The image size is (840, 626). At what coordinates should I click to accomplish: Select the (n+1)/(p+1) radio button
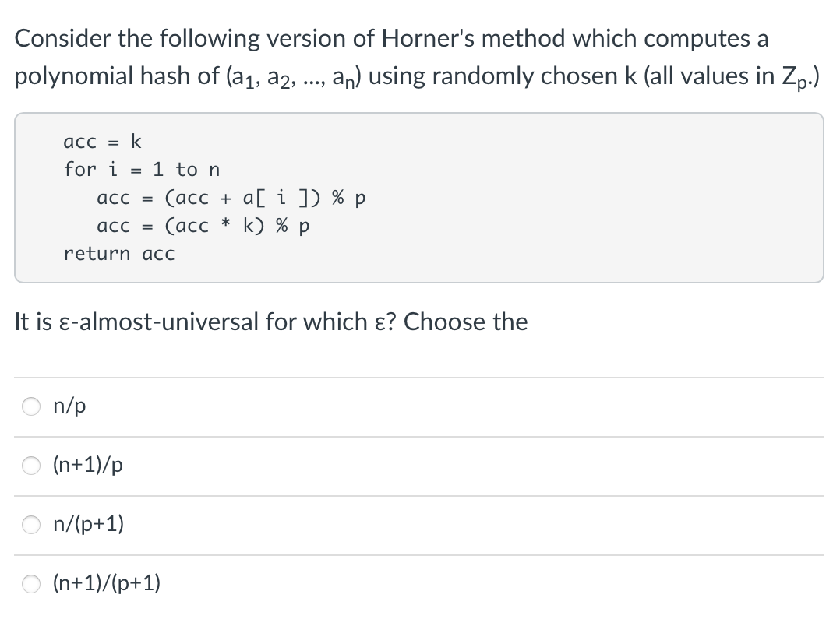click(x=30, y=583)
